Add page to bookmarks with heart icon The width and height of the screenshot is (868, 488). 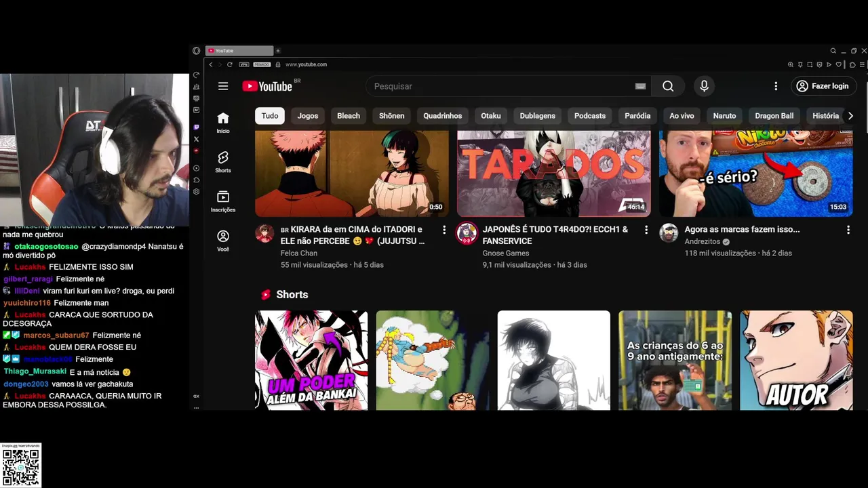coord(839,64)
